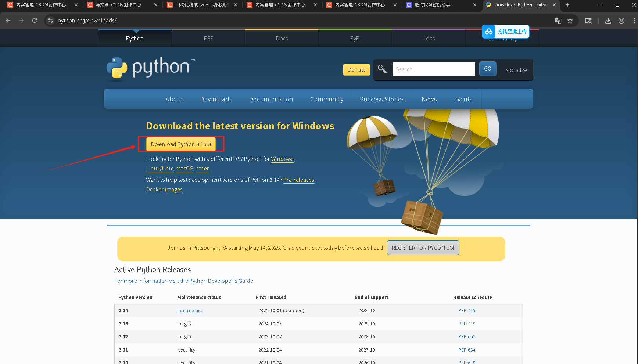Expand the Socialize dropdown
638x364 pixels.
pyautogui.click(x=516, y=70)
